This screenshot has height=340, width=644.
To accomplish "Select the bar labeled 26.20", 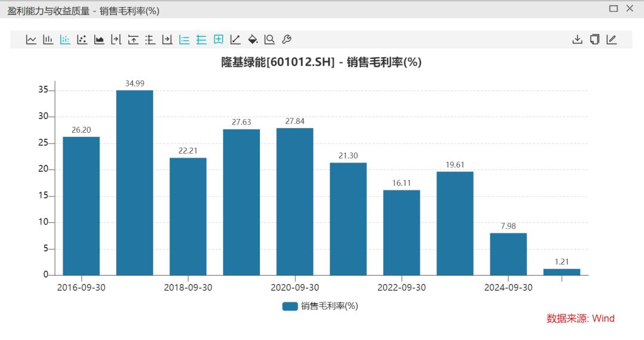I will click(81, 206).
